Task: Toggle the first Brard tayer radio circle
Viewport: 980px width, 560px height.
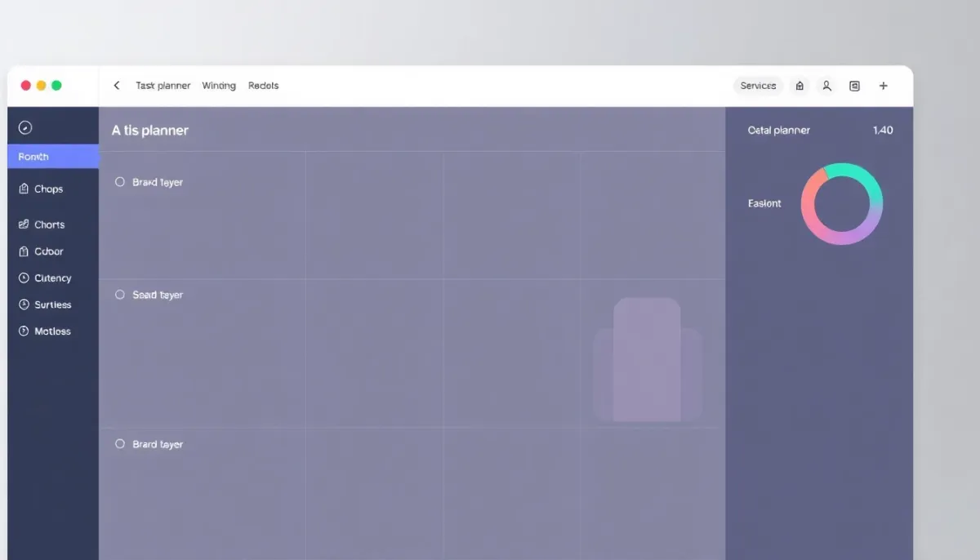Action: pyautogui.click(x=120, y=182)
